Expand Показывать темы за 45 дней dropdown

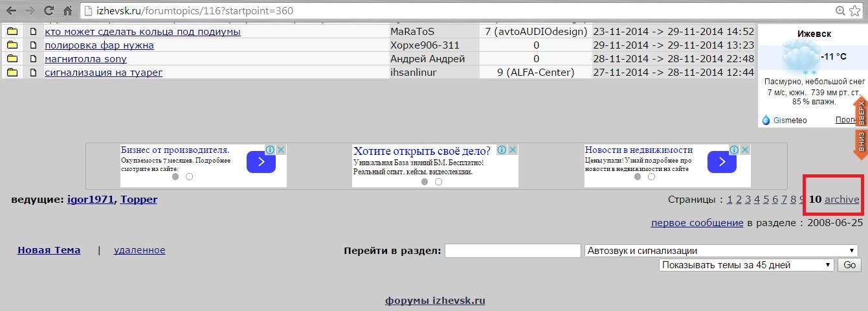coord(746,265)
